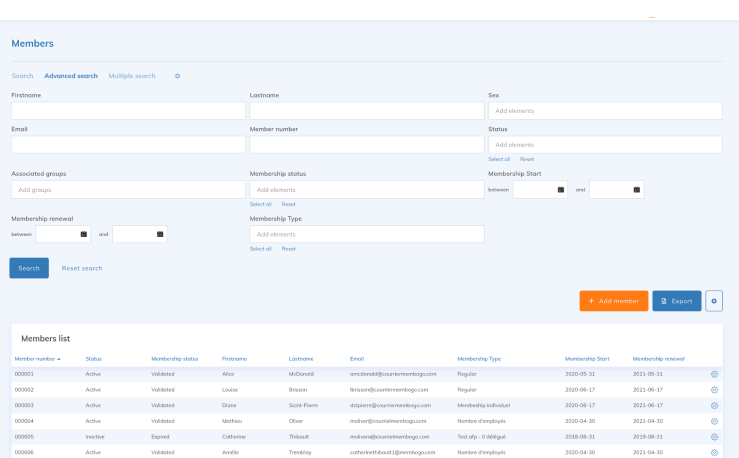Click Select all under Membership Type
This screenshot has width=739, height=458.
(261, 249)
